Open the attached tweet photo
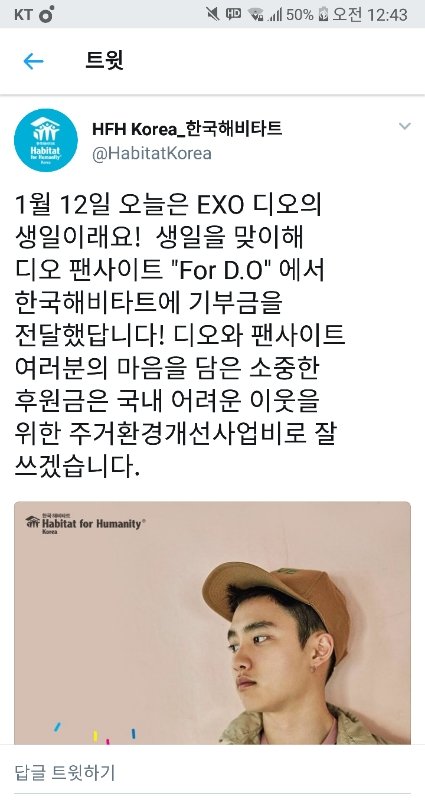425x800 pixels. (x=212, y=622)
